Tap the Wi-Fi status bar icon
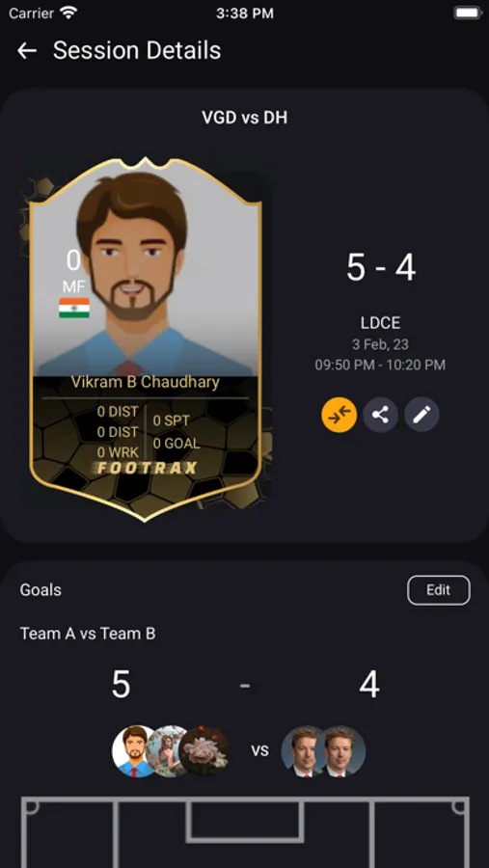The height and width of the screenshot is (868, 489). coord(68,14)
